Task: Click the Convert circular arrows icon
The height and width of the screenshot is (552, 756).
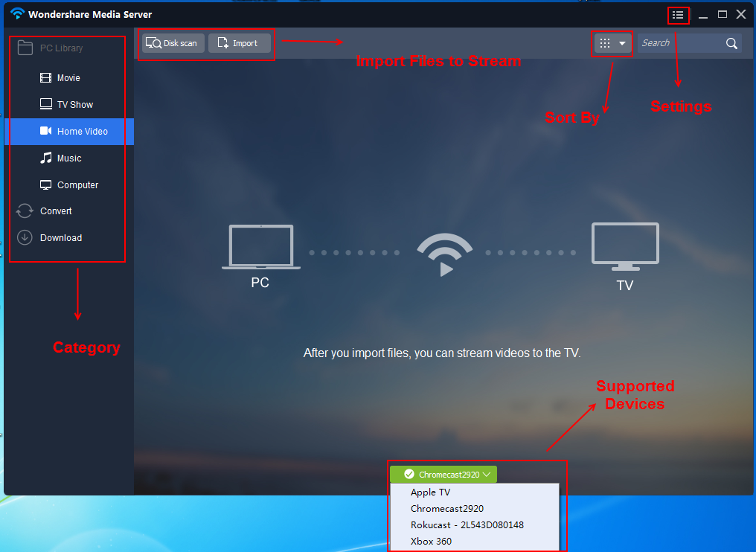Action: coord(25,211)
